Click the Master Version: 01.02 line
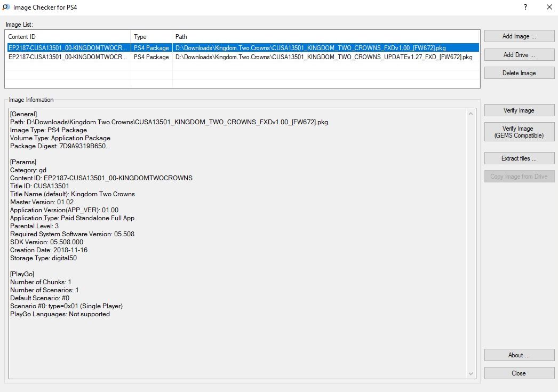 42,202
